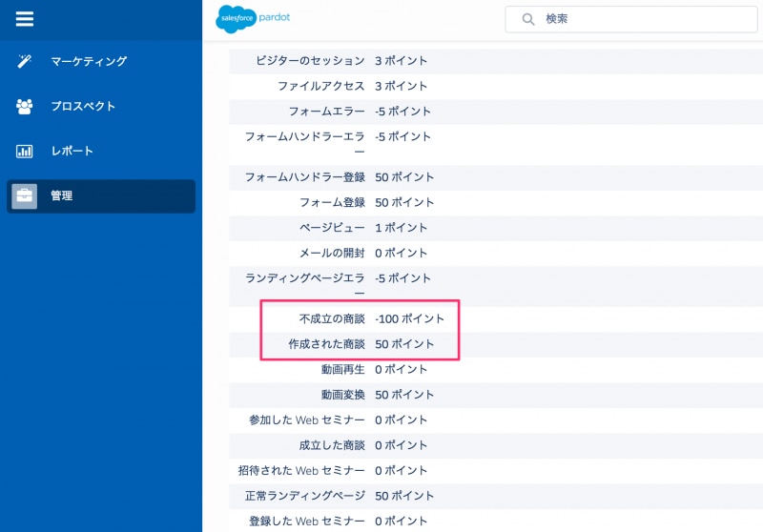Click the Salesforce Pardot logo
Image resolution: width=763 pixels, height=532 pixels.
tap(253, 18)
